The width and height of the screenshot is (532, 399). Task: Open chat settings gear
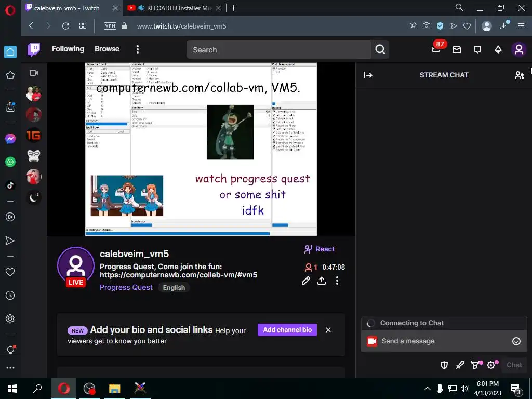[491, 365]
